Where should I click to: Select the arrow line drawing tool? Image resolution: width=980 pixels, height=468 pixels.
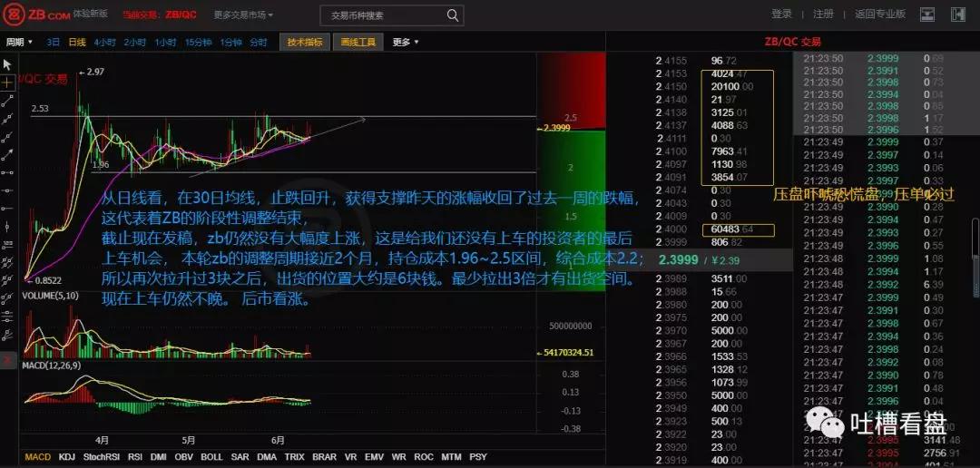tap(7, 153)
